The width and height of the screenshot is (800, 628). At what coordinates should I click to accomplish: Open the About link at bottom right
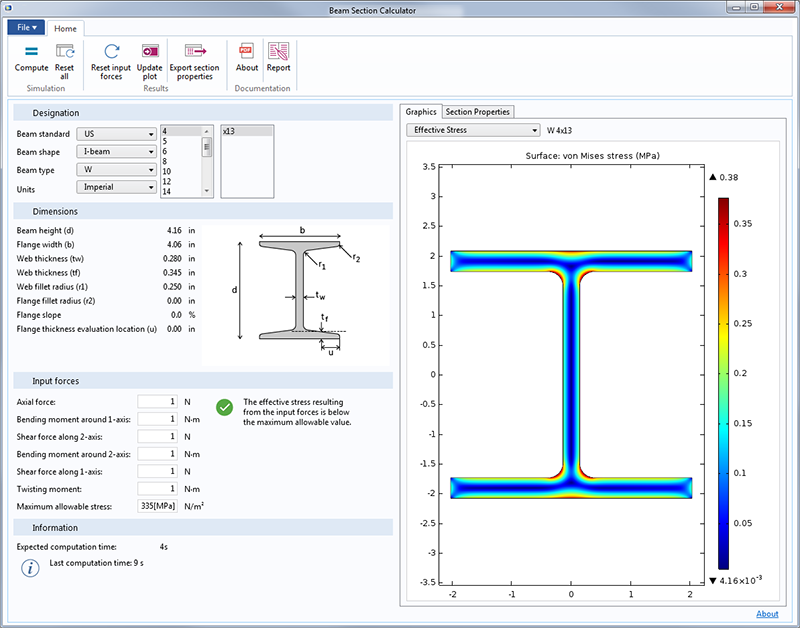[767, 614]
